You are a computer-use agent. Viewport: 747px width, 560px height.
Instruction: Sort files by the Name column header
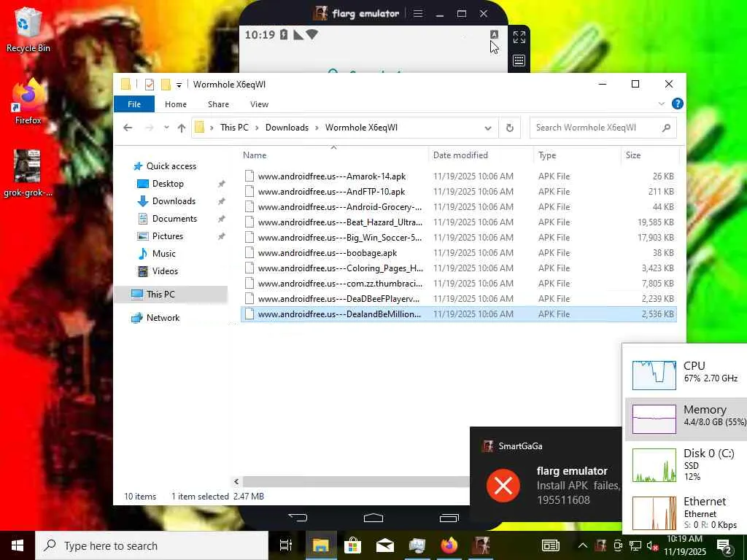click(333, 155)
